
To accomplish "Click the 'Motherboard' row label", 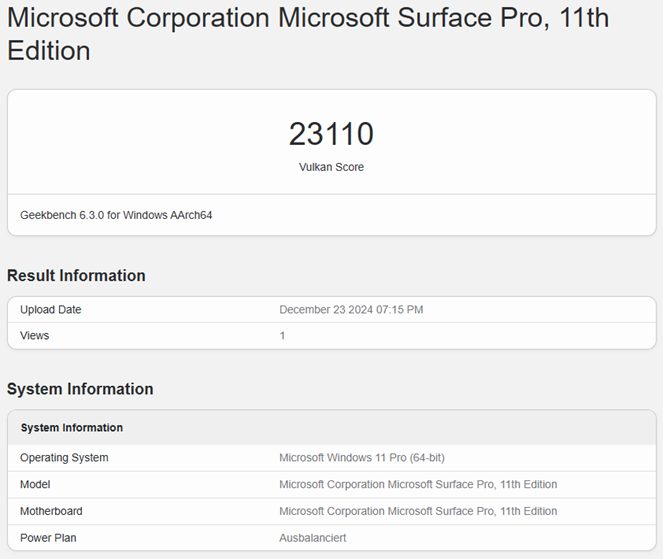I will pyautogui.click(x=51, y=512).
